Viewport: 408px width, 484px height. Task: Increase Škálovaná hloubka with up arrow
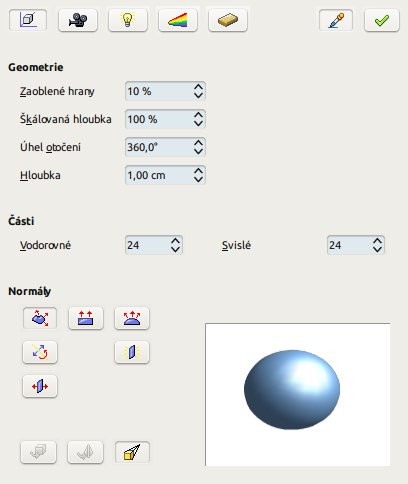pos(198,115)
